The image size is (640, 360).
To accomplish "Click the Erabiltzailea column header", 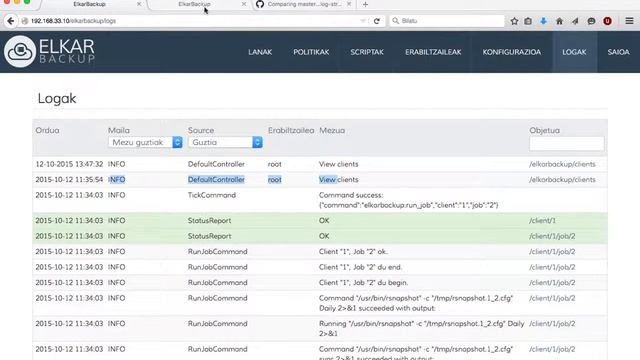I will pos(291,130).
